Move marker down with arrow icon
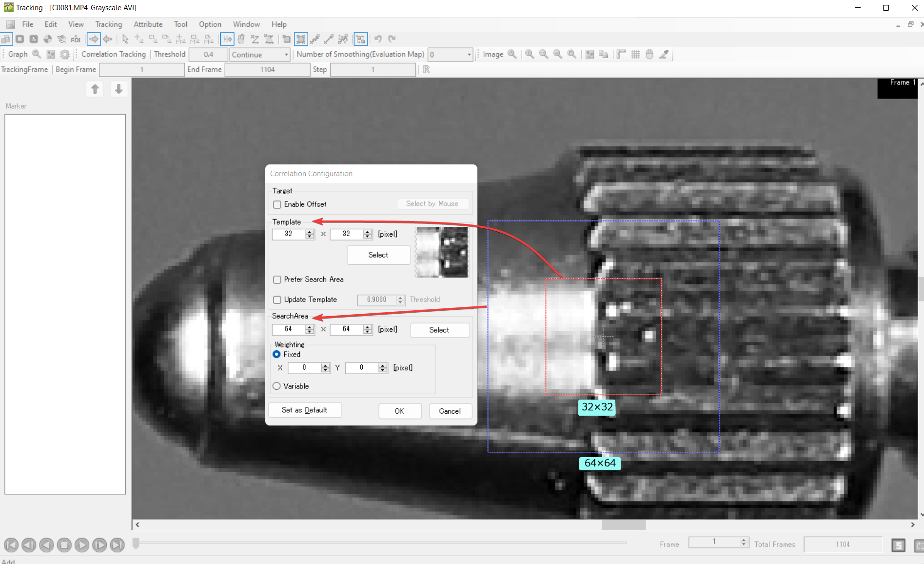 point(118,89)
